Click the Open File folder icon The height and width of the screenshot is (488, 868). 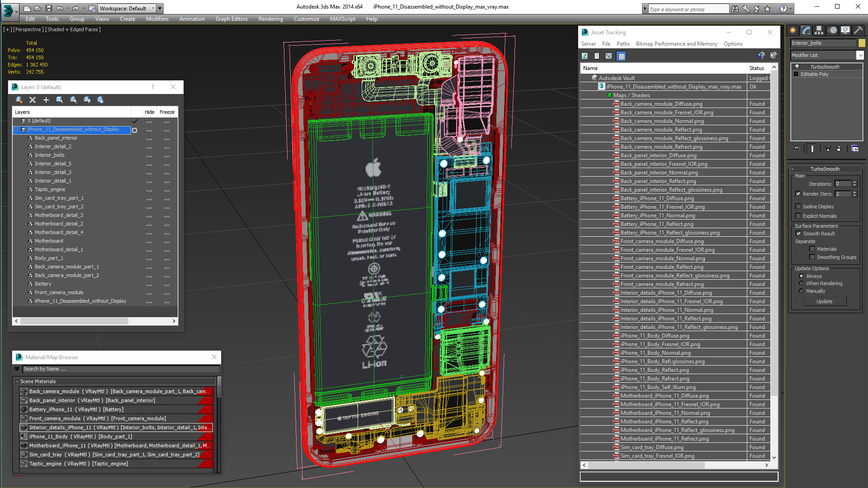coord(38,8)
